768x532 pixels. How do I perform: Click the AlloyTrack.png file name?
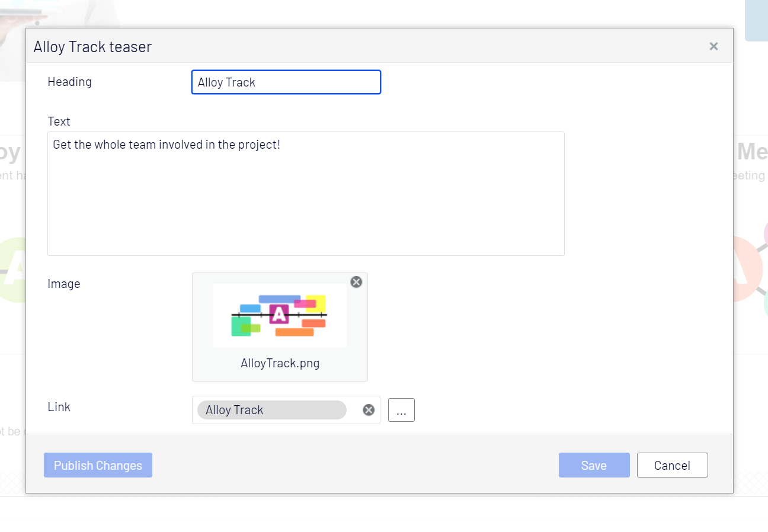point(280,363)
